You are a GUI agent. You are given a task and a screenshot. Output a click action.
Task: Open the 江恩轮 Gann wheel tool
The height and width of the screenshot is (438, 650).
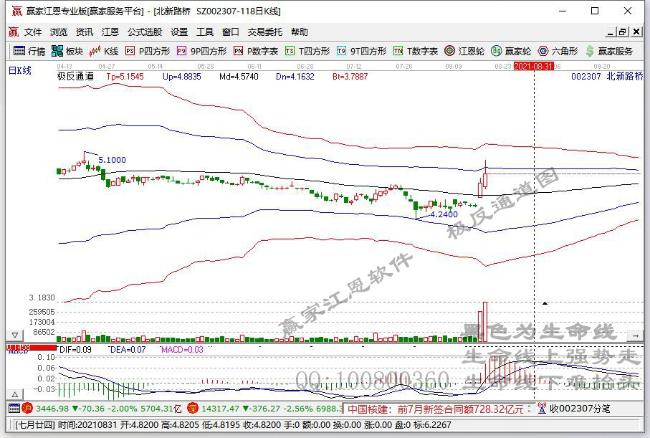[x=464, y=51]
